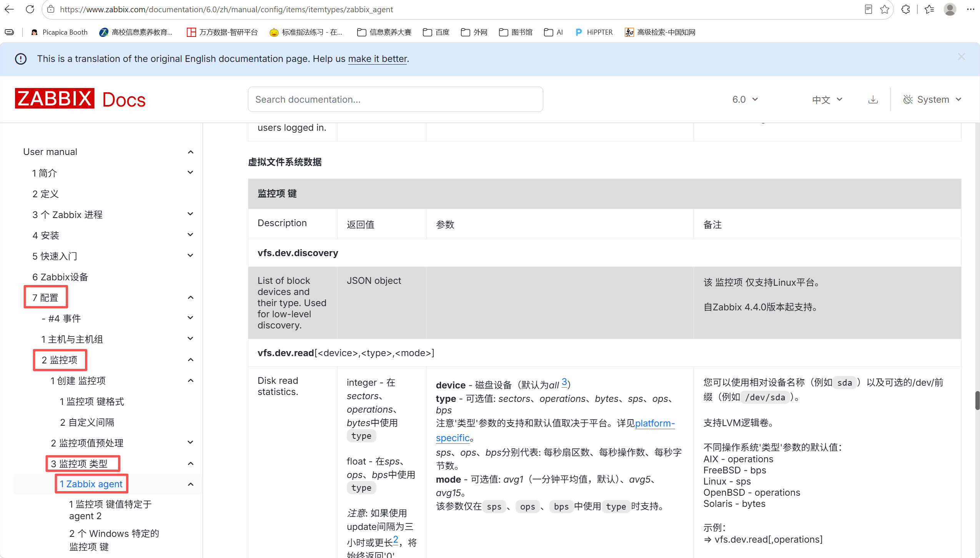The height and width of the screenshot is (558, 980).
Task: Open 1 监控项 键格式 page
Action: [92, 401]
